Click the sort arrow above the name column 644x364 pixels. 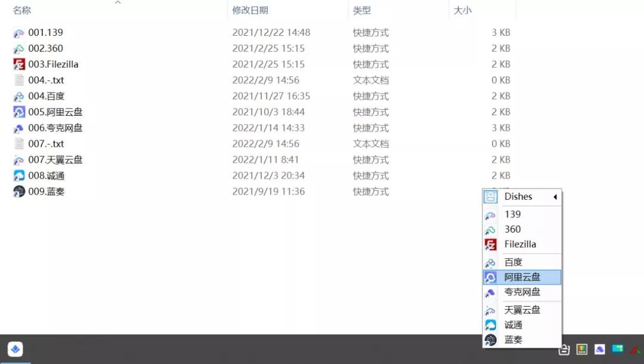pos(118,2)
